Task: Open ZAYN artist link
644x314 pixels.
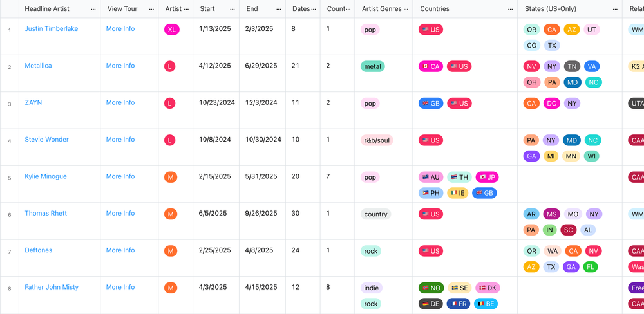Action: point(33,102)
